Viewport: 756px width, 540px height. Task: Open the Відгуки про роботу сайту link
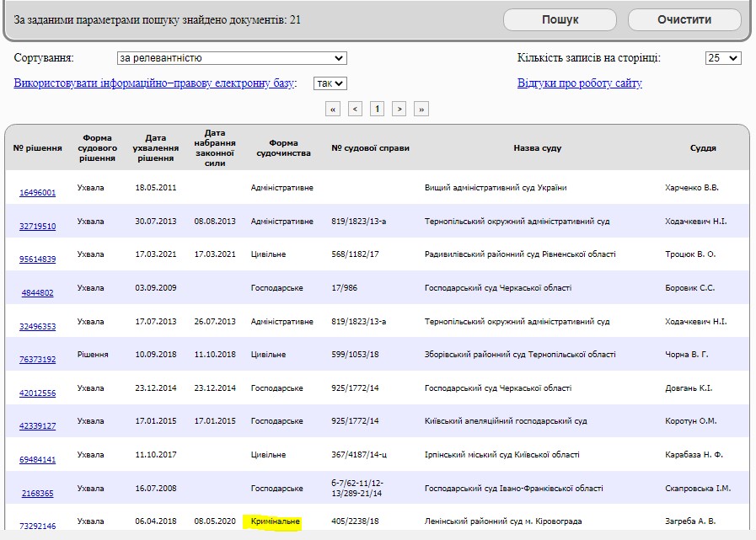pyautogui.click(x=579, y=83)
